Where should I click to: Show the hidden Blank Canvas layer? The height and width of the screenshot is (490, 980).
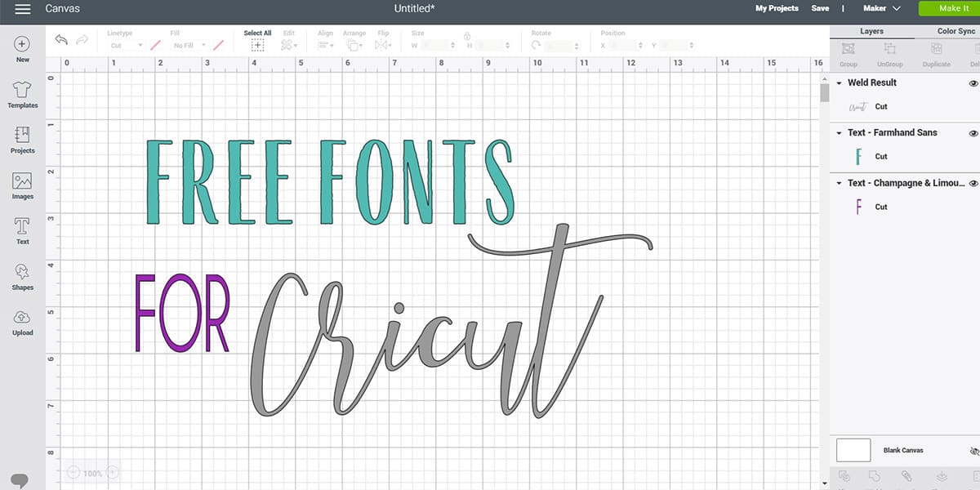point(973,450)
